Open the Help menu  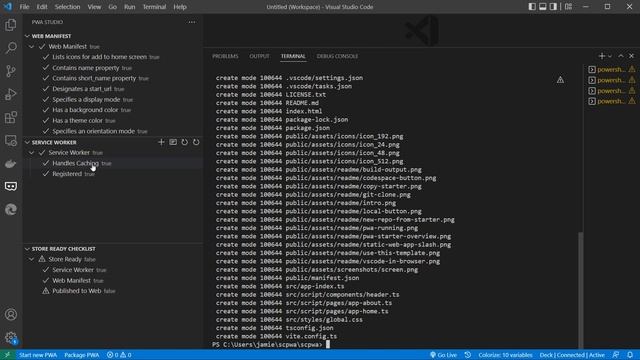pos(180,7)
